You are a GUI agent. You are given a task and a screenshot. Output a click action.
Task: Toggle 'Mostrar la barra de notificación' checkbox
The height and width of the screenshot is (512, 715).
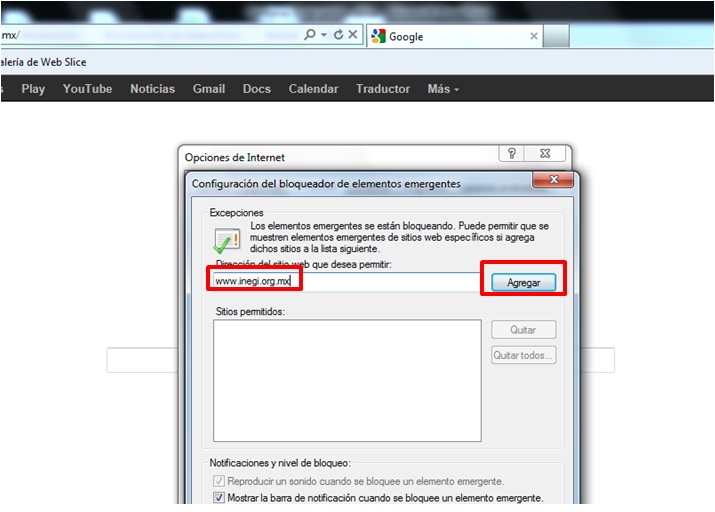(219, 497)
